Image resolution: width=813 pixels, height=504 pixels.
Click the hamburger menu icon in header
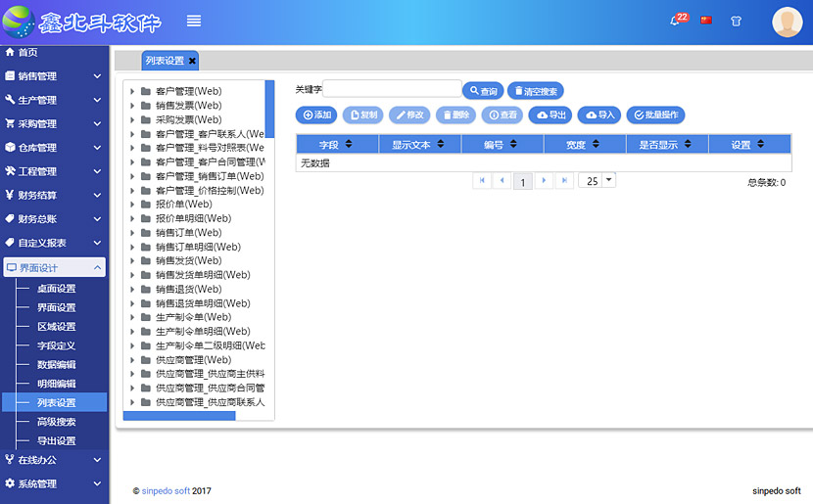click(x=194, y=21)
